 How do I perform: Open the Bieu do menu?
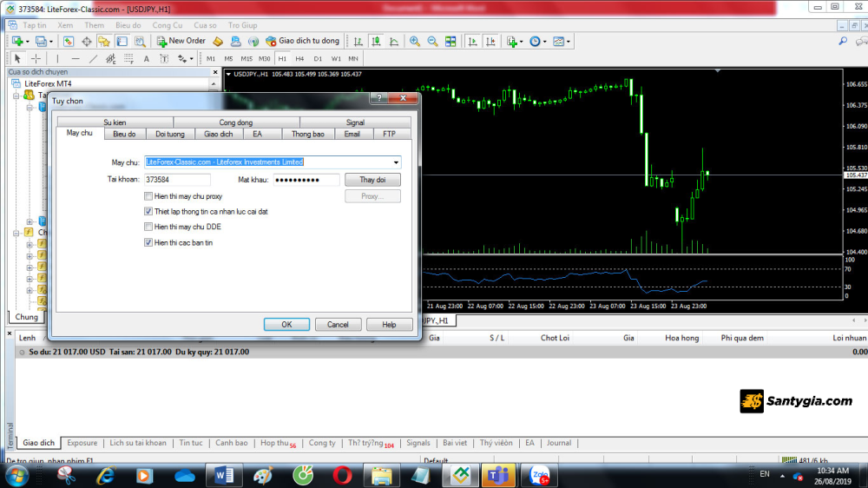pos(128,25)
